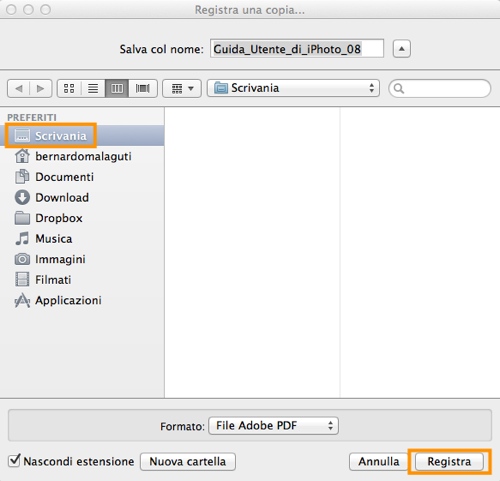500x481 pixels.
Task: Click the Salva col nome text field
Action: (297, 49)
